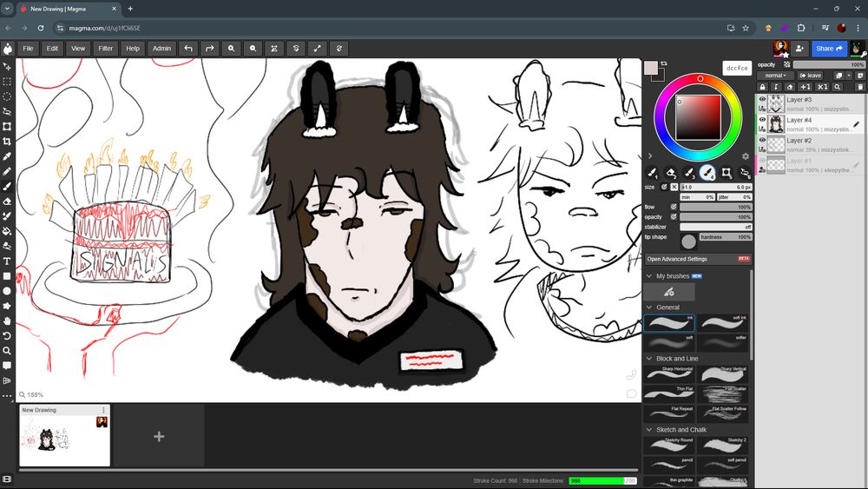Select the Move/selection arrow tool

coord(7,67)
